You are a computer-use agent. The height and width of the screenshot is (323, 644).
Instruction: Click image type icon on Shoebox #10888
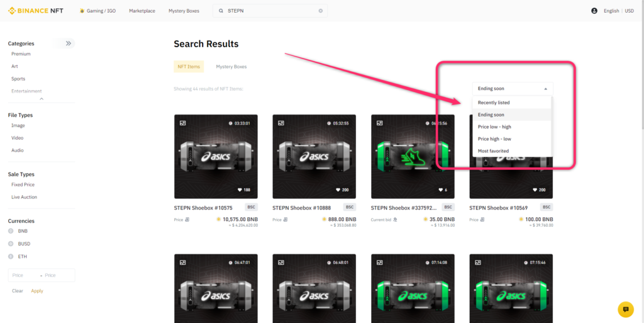[x=281, y=123]
